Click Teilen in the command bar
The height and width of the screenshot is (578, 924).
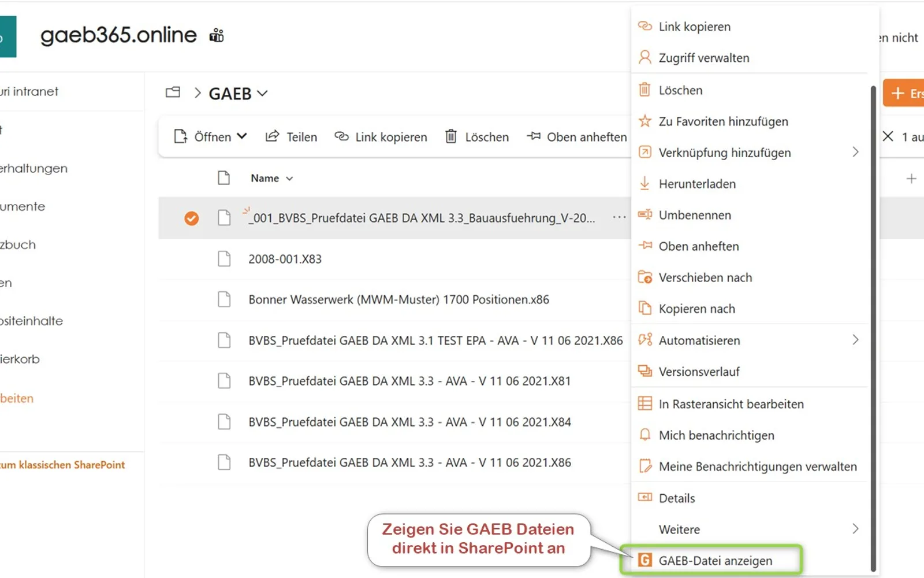pyautogui.click(x=291, y=137)
